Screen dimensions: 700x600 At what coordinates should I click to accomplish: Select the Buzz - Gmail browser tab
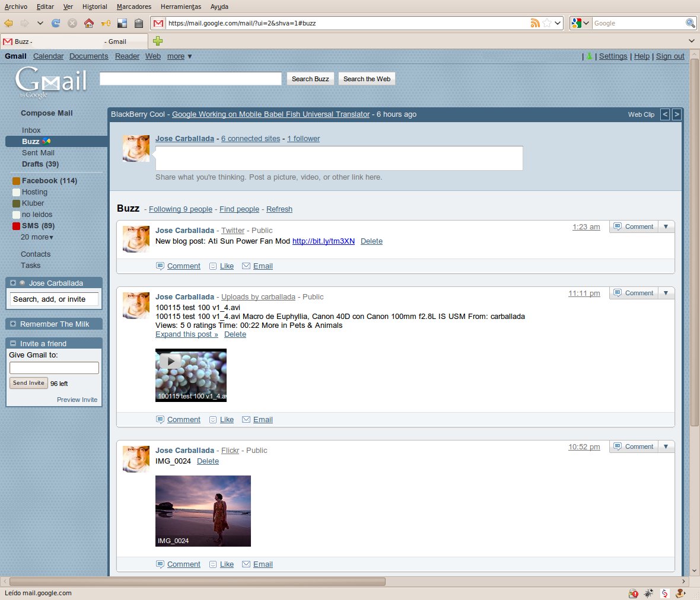pos(74,42)
